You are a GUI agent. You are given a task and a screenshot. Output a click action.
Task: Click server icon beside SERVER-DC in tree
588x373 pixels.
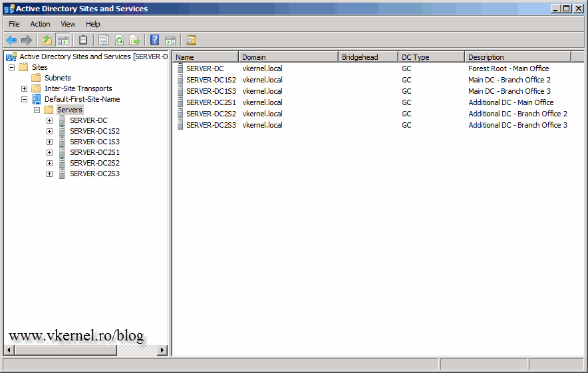(62, 120)
